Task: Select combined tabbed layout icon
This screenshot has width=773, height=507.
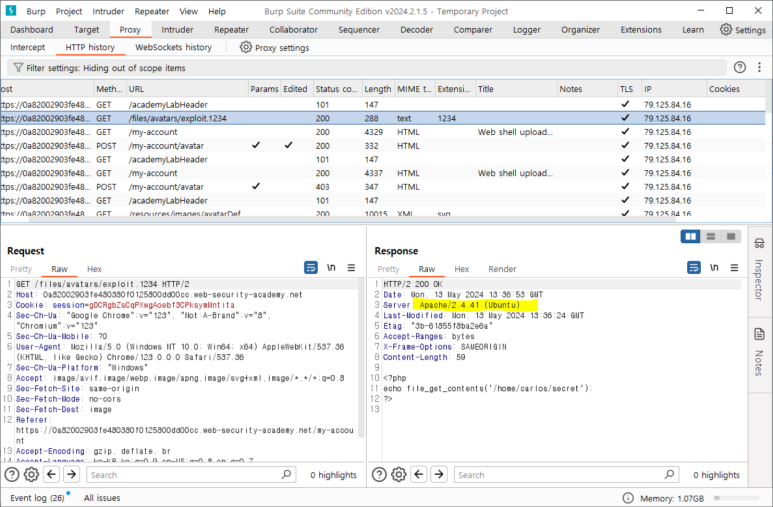Action: [x=731, y=237]
